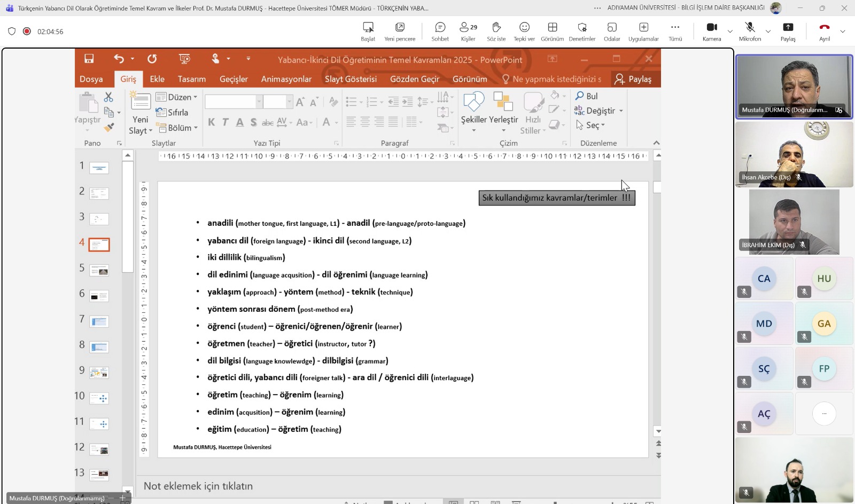Open the overflow participants tile
Viewport: 855px width, 504px height.
pyautogui.click(x=824, y=413)
